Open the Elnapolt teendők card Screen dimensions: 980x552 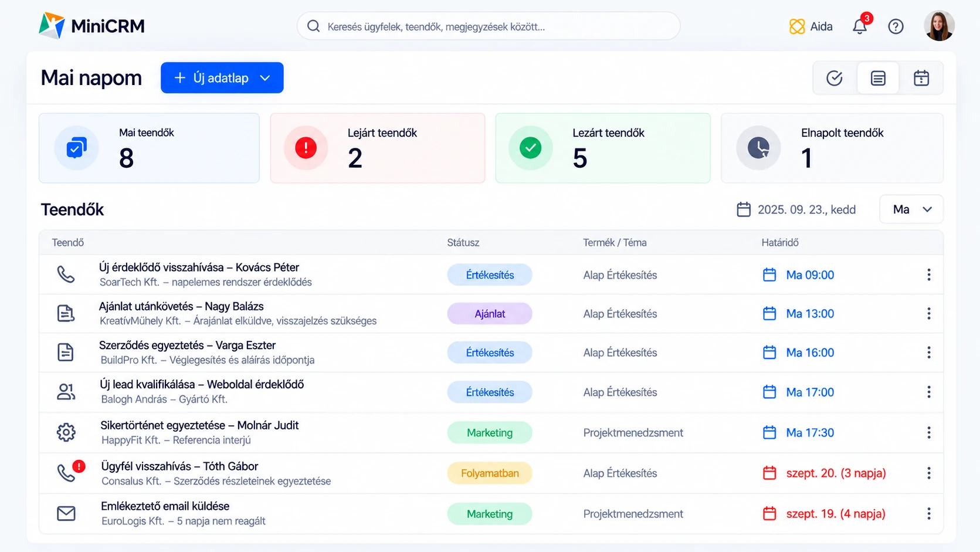pyautogui.click(x=832, y=148)
